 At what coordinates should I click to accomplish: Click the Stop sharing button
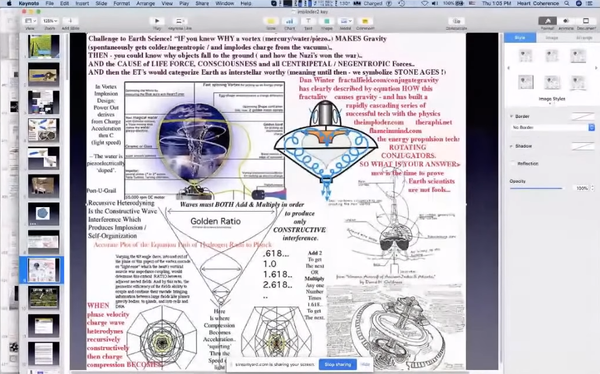(x=338, y=364)
